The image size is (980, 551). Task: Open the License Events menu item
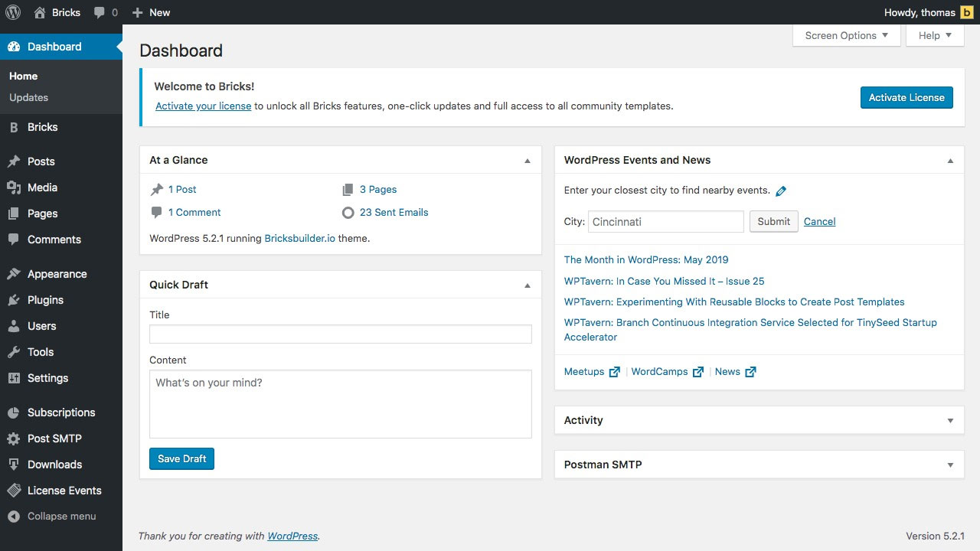click(64, 491)
